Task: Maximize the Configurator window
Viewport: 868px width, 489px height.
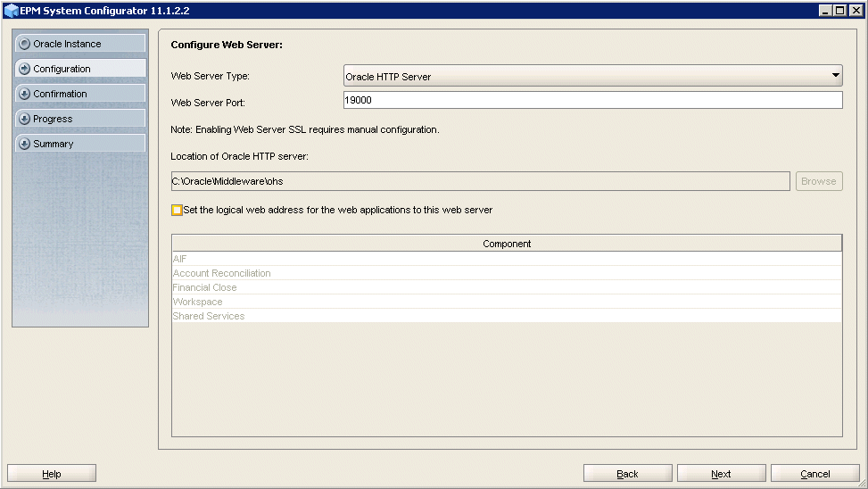Action: [x=839, y=11]
